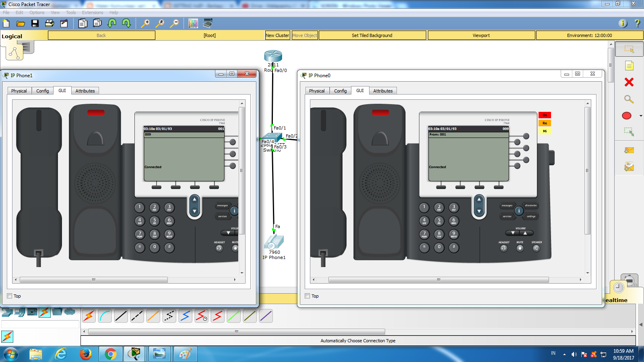Click the orange Re swatch on IP Phone0

545,123
